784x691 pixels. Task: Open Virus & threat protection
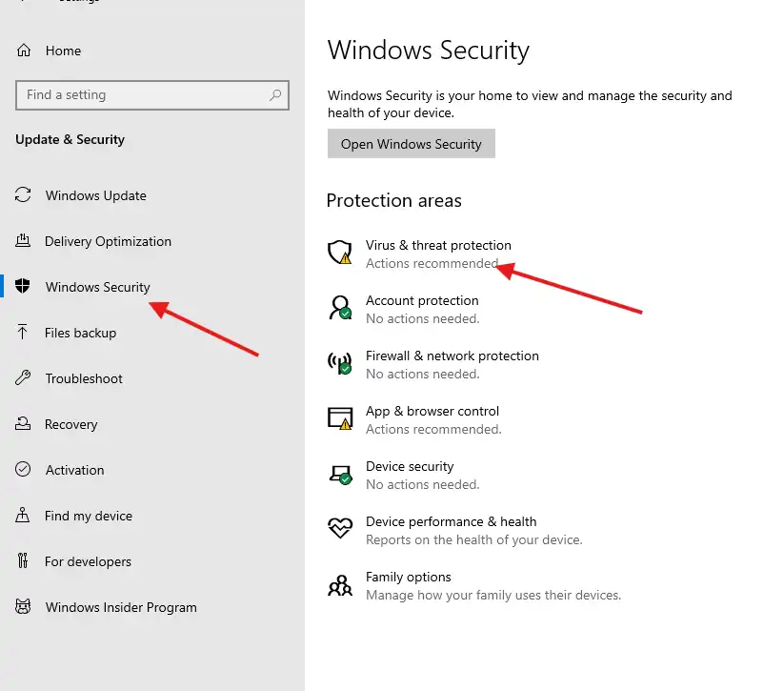click(x=438, y=245)
